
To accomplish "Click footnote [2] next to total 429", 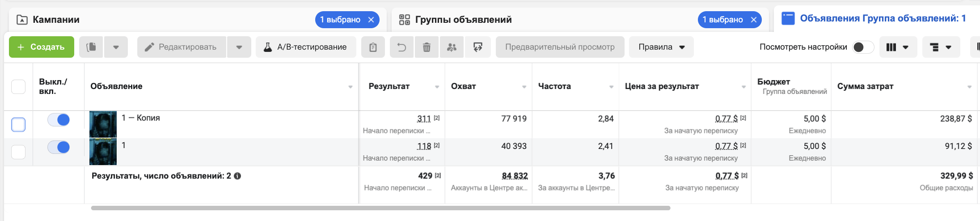I will pos(438,175).
